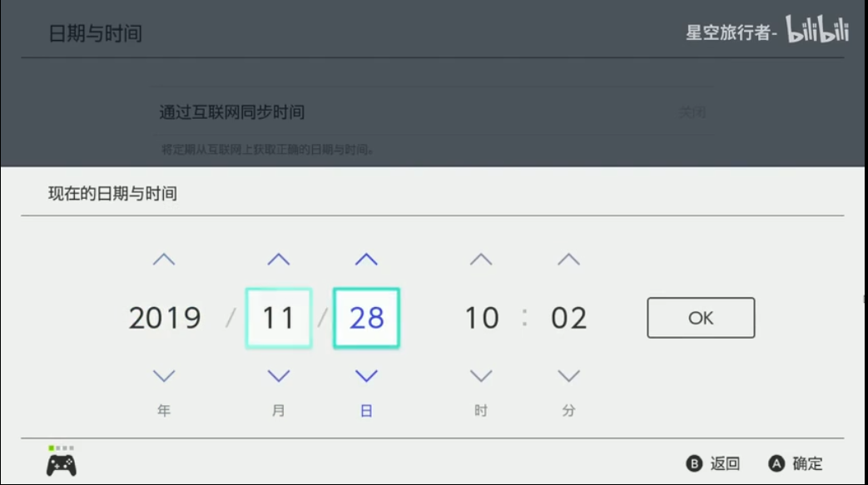Image resolution: width=868 pixels, height=485 pixels.
Task: Select the month field showing 11
Action: [x=279, y=318]
